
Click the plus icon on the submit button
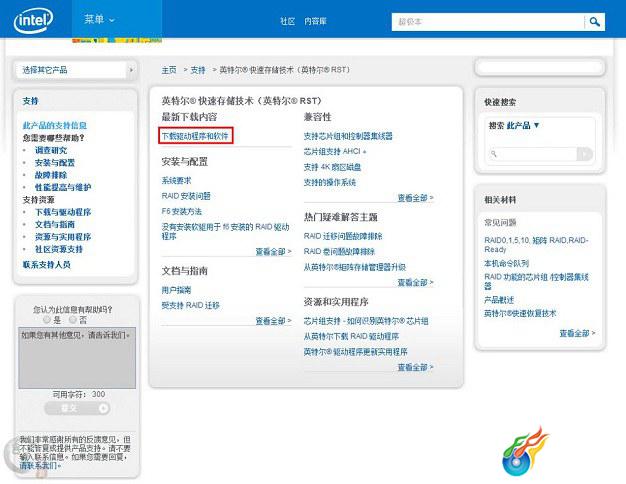pos(103,408)
